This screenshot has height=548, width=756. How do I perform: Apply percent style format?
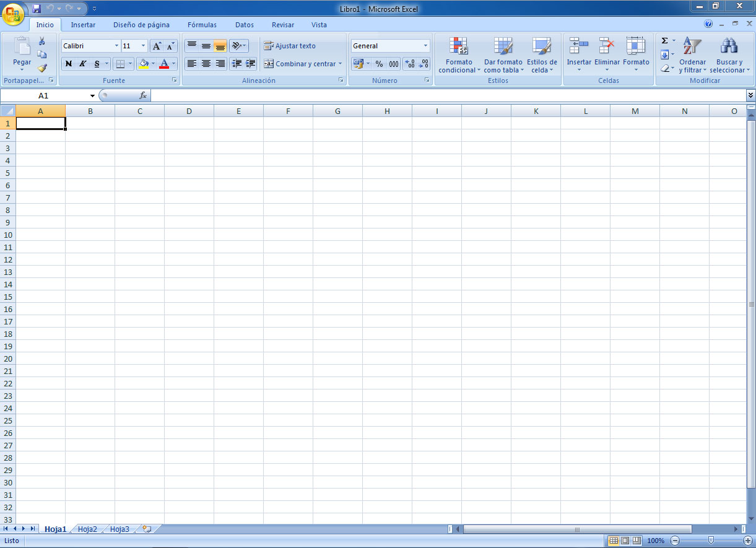(379, 64)
